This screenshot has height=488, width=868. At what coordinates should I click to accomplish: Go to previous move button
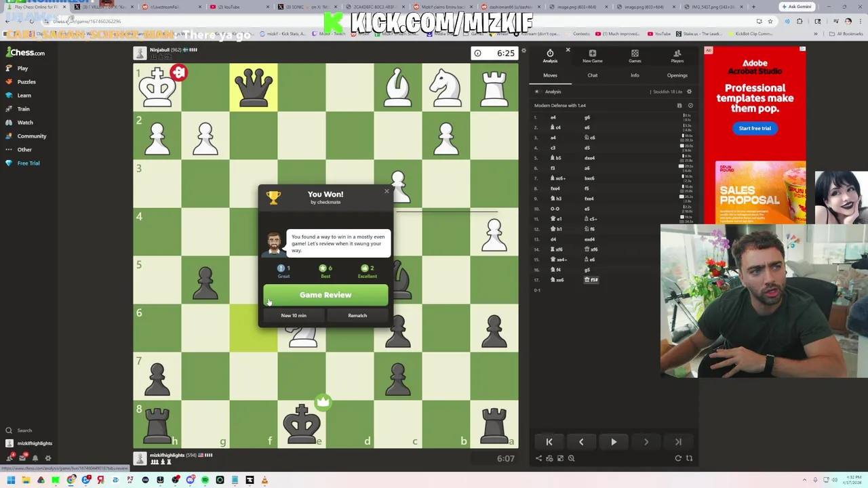coord(581,442)
